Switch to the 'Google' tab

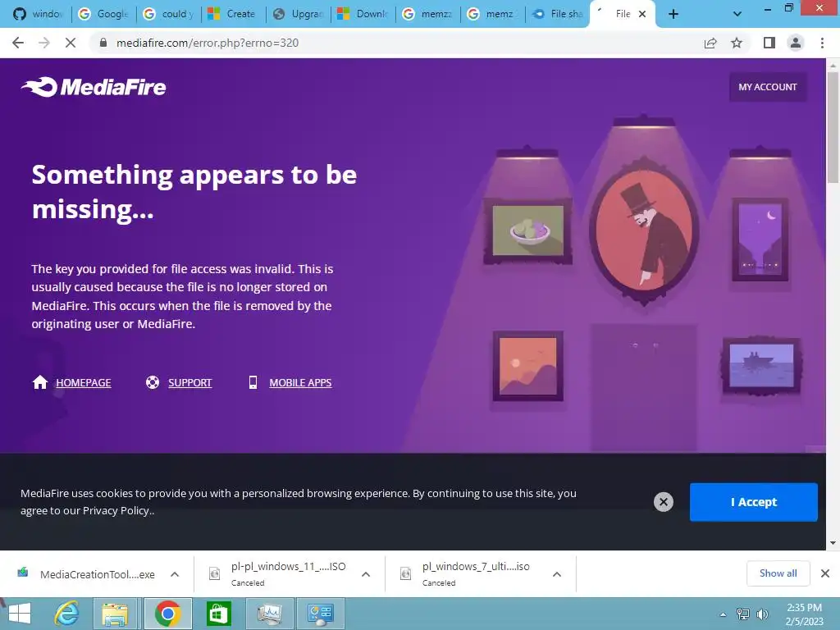coord(103,14)
